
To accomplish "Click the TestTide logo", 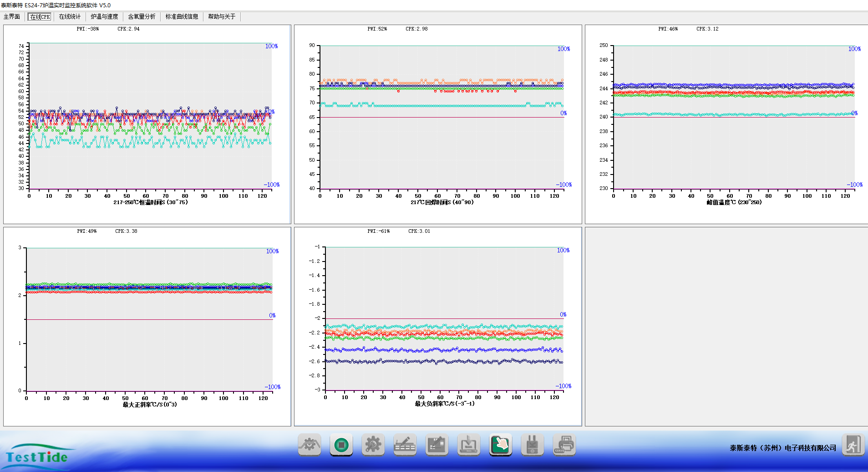I will [36, 457].
